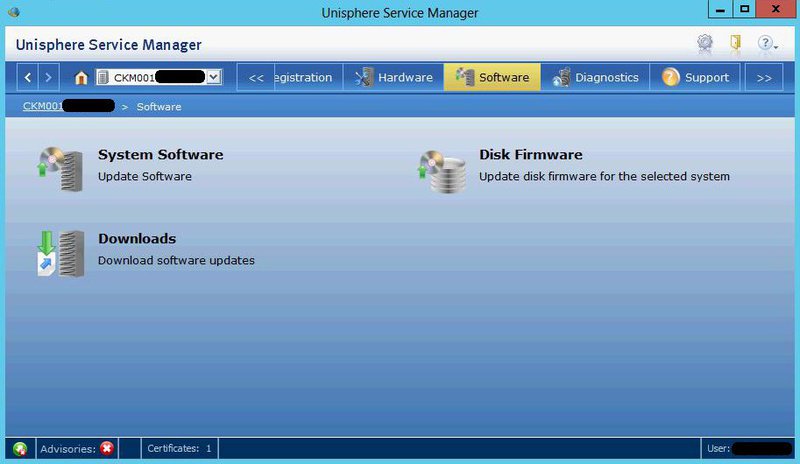This screenshot has height=464, width=800.
Task: Switch to the Hardware tab
Action: click(393, 78)
